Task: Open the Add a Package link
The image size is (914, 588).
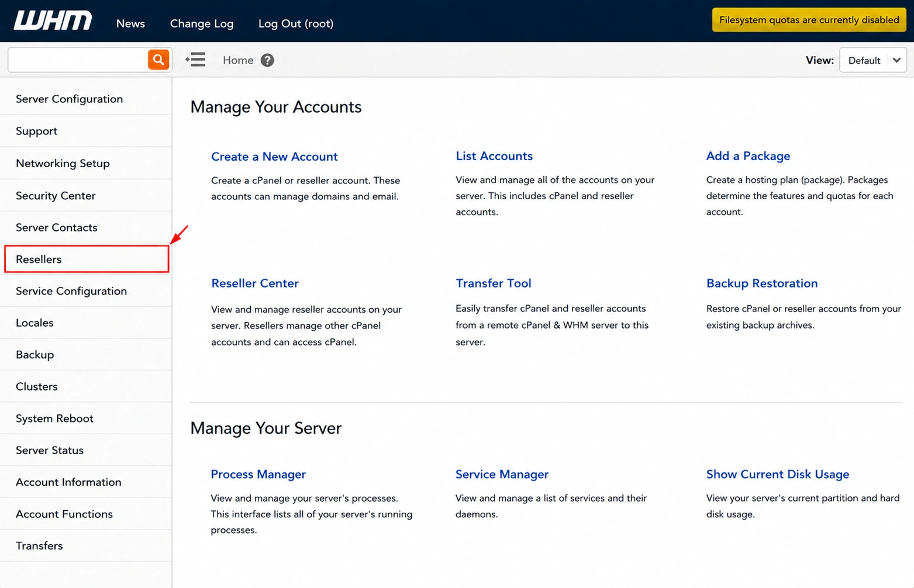Action: click(748, 156)
